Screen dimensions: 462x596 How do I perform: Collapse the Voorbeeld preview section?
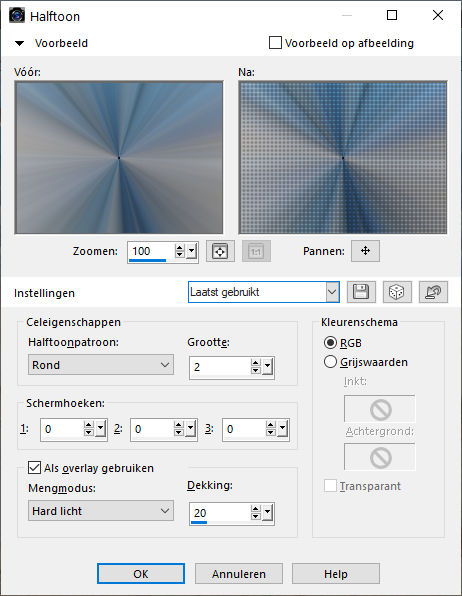19,43
